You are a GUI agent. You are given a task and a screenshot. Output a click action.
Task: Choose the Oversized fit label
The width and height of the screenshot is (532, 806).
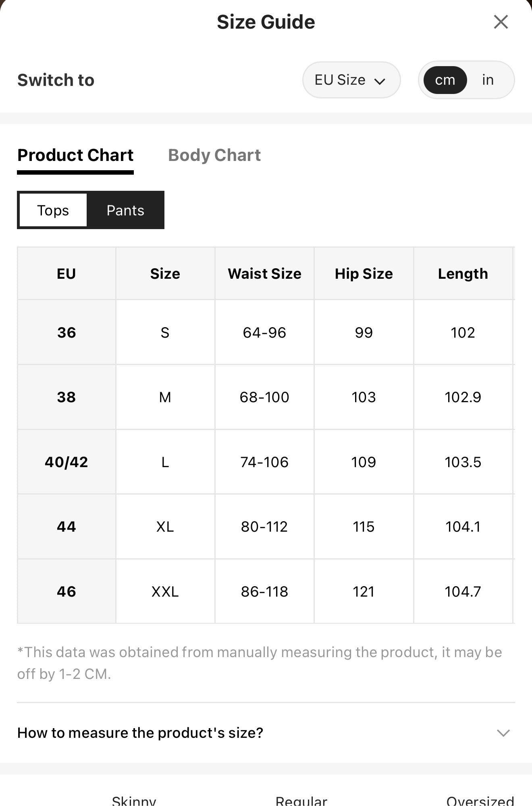[480, 800]
